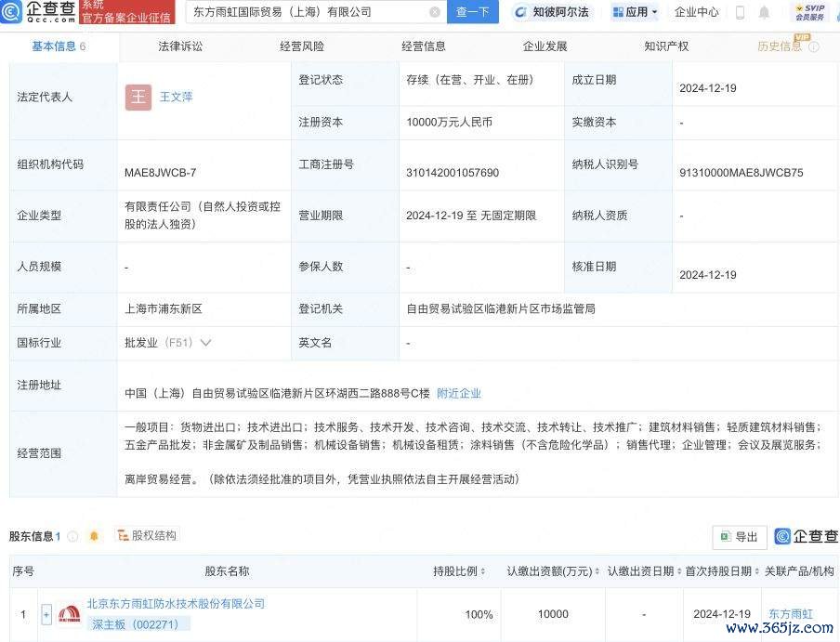Image resolution: width=840 pixels, height=642 pixels.
Task: Switch to 经营风险 tab
Action: pyautogui.click(x=302, y=46)
